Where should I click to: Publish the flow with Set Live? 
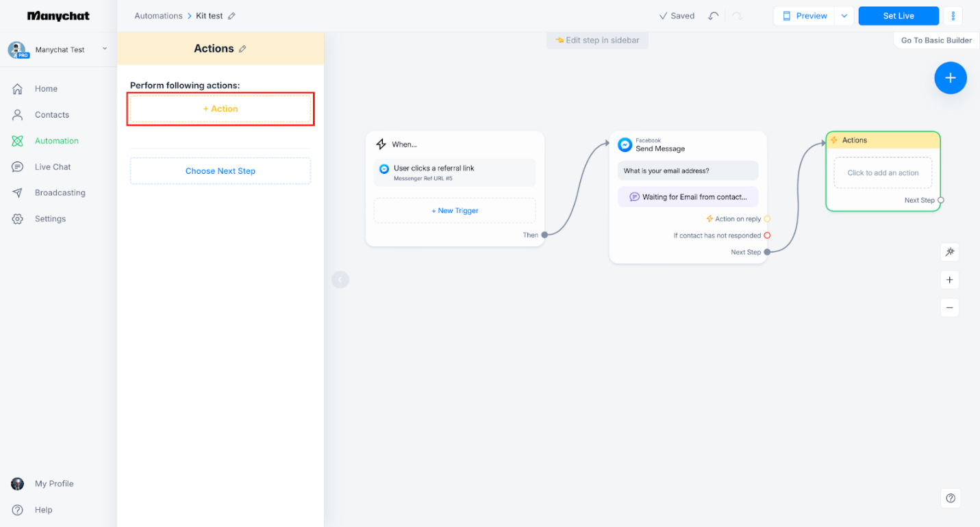pyautogui.click(x=898, y=15)
